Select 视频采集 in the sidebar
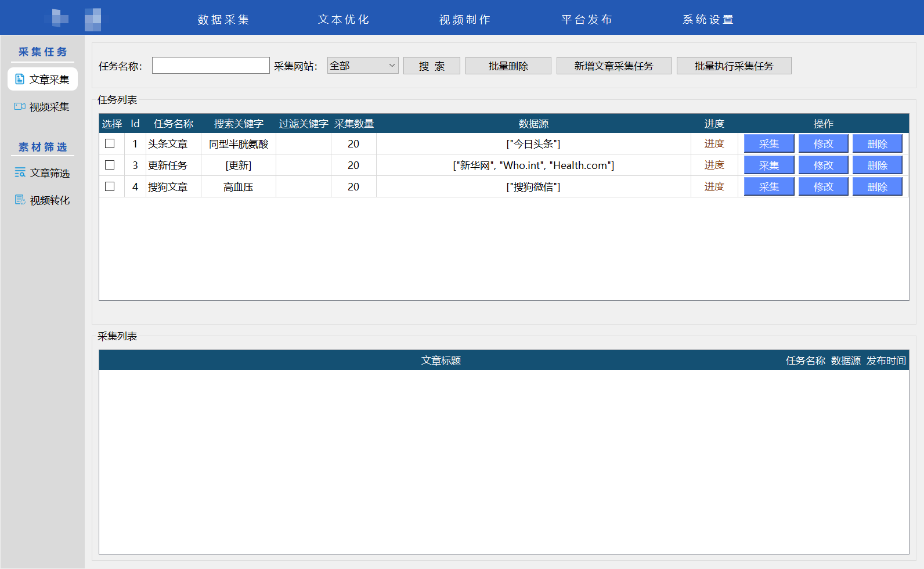 point(42,107)
